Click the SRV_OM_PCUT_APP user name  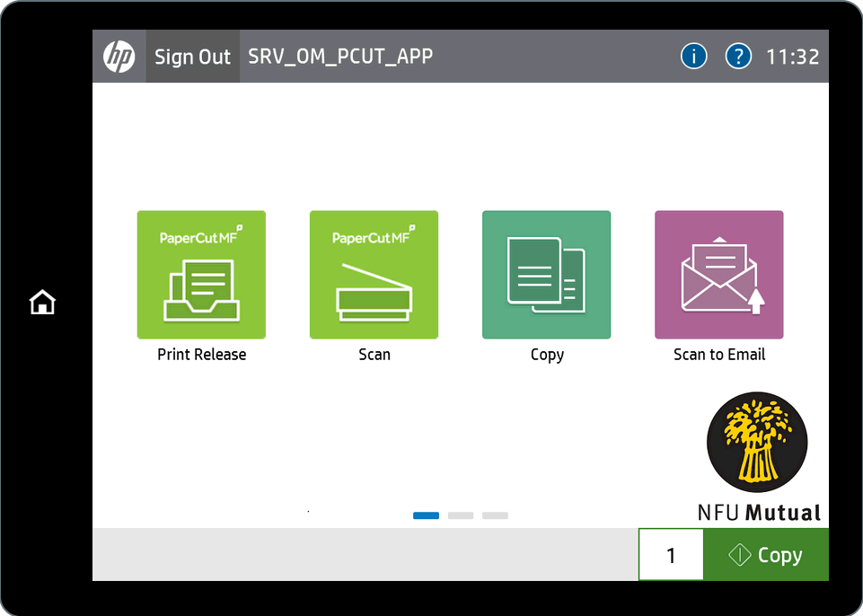click(x=340, y=57)
